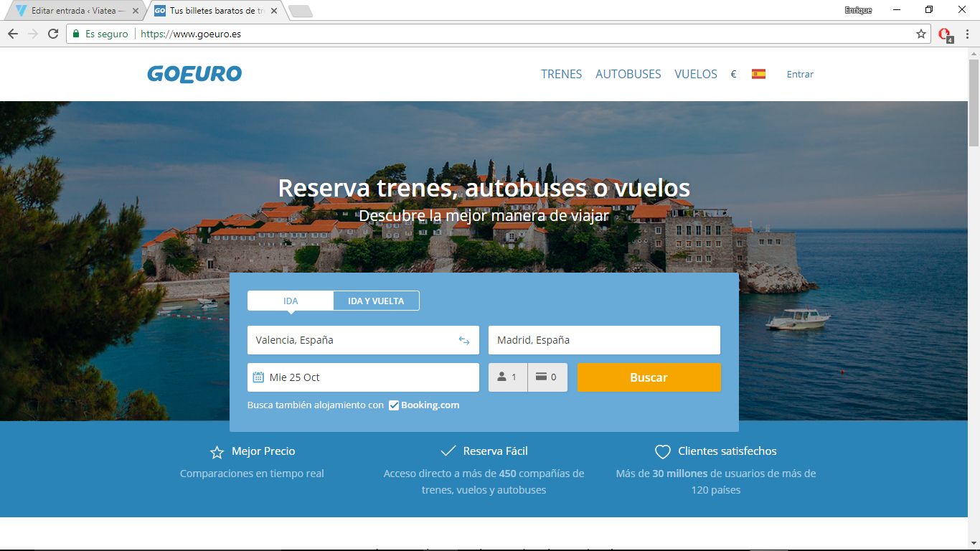Uncheck the Booking.com accommodation checkbox
This screenshot has height=551, width=980.
coord(394,405)
